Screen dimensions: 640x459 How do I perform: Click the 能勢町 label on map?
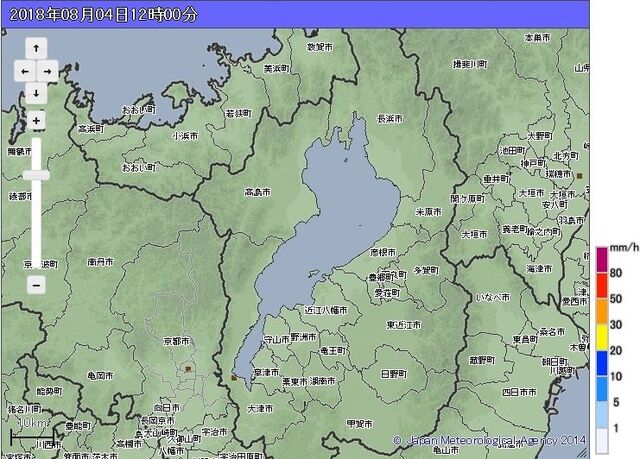click(49, 391)
